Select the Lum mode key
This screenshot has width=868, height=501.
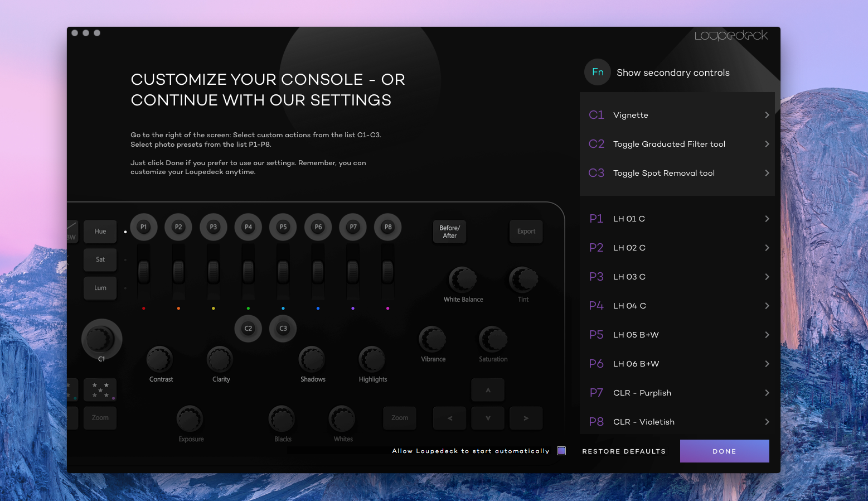(100, 288)
